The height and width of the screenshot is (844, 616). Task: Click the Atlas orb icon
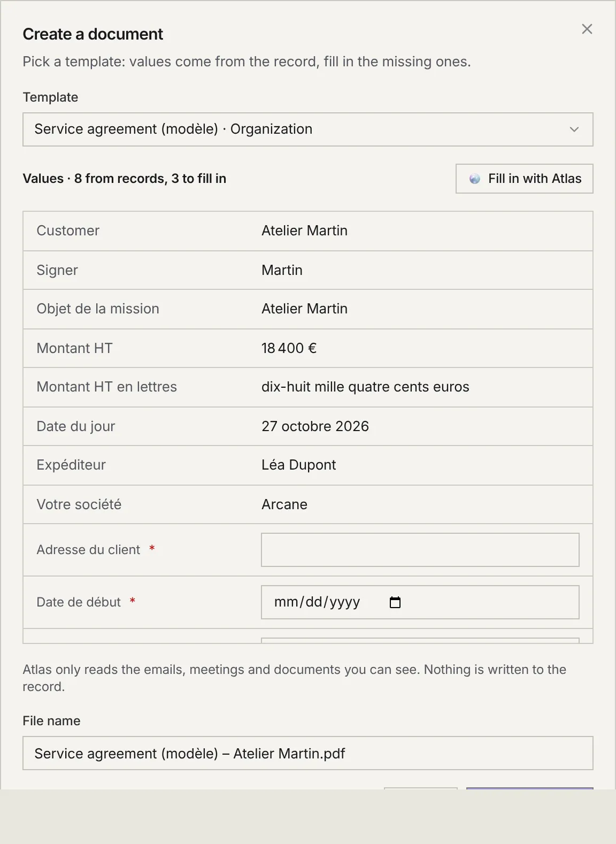pyautogui.click(x=475, y=179)
